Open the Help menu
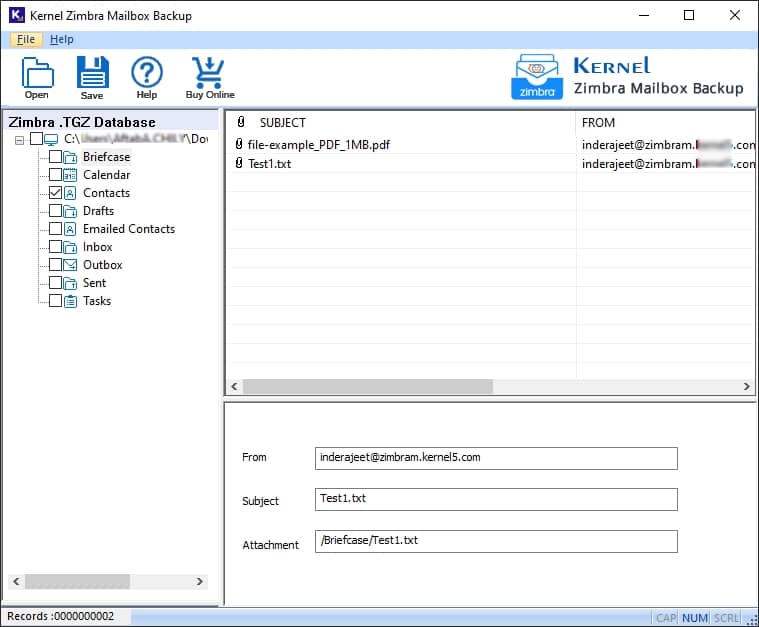The image size is (759, 627). (x=61, y=39)
